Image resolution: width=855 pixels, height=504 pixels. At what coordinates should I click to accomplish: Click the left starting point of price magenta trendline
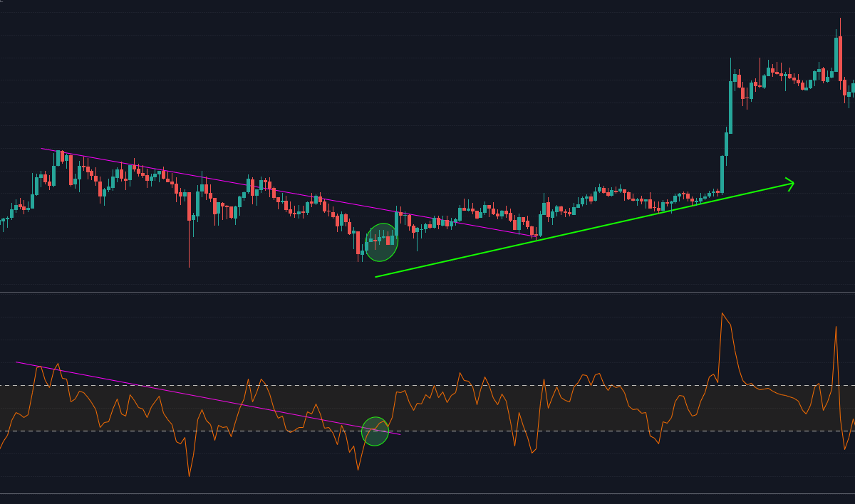click(42, 149)
